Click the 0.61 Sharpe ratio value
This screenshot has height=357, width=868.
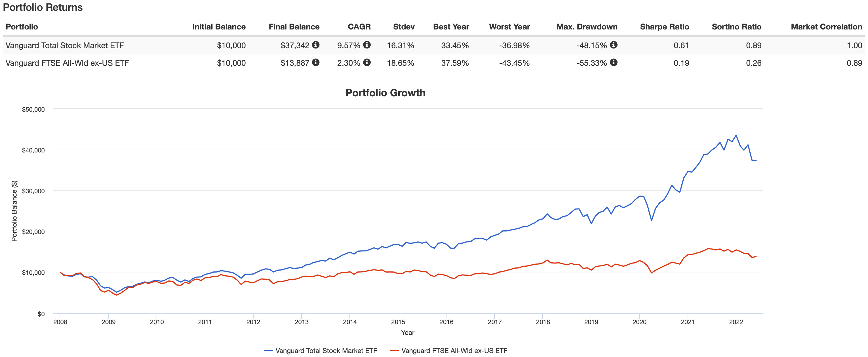click(x=681, y=45)
